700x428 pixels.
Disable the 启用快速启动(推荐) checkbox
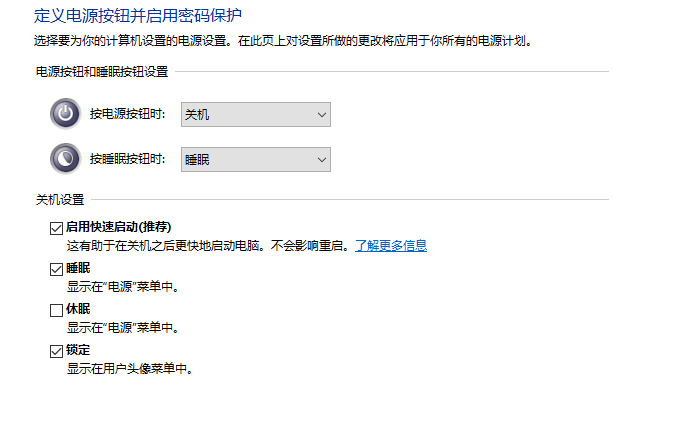click(x=56, y=228)
